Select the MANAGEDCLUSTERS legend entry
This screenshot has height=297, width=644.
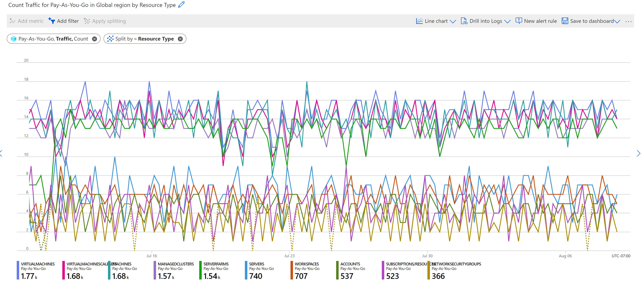click(x=174, y=270)
